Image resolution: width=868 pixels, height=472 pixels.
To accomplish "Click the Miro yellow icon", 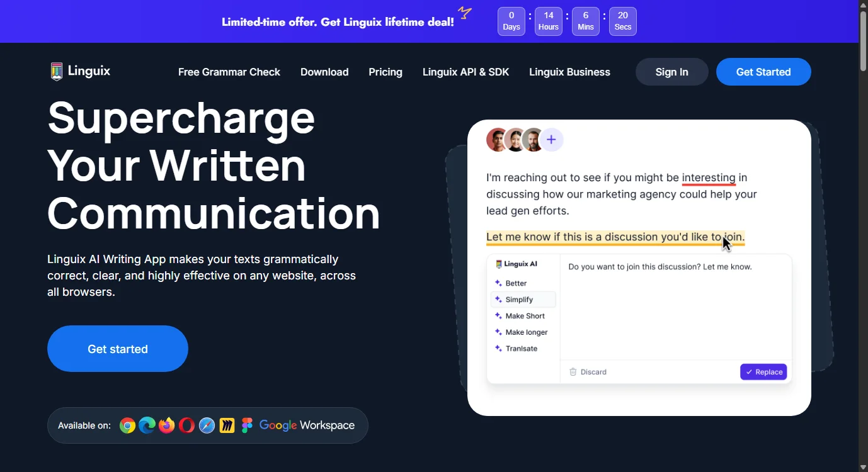I will [x=227, y=426].
